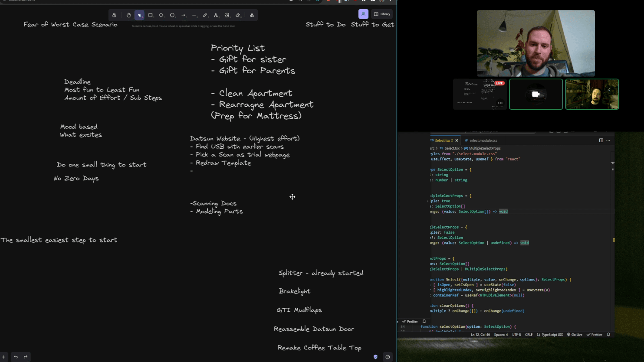The height and width of the screenshot is (362, 644).
Task: Open the Library panel
Action: point(382,14)
